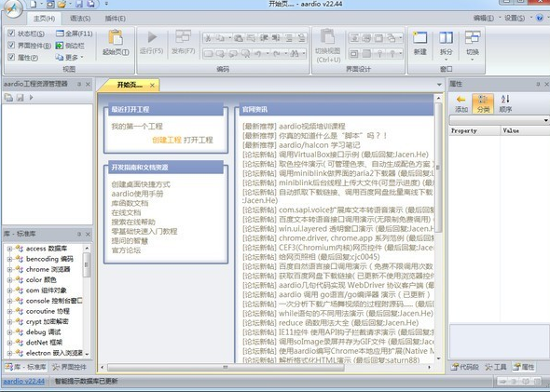Expand the access 数据库 tree node

pyautogui.click(x=10, y=249)
